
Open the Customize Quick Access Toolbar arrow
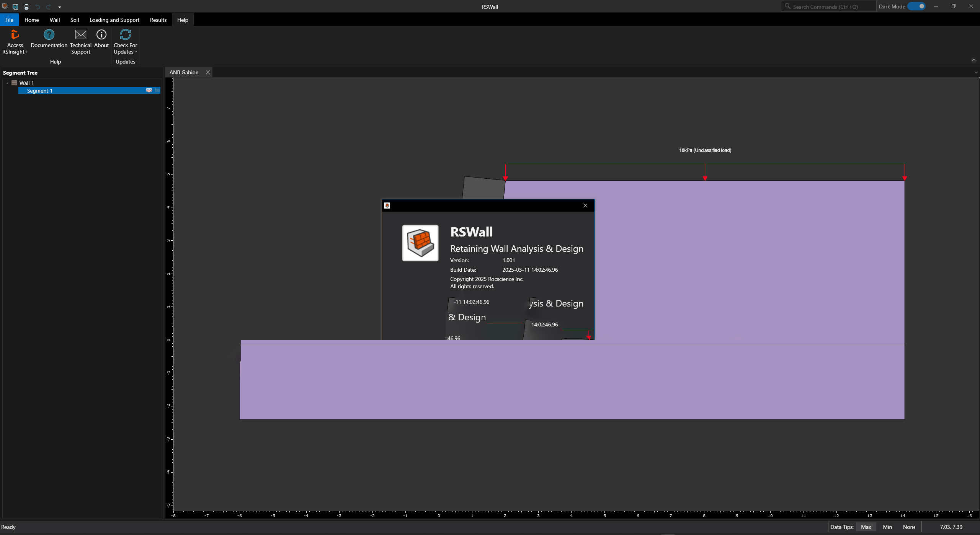(x=60, y=7)
